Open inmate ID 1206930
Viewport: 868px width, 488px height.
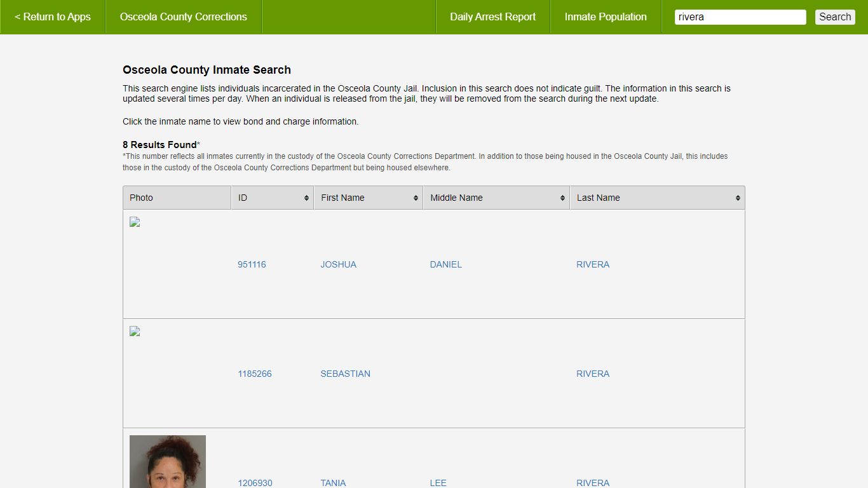(x=255, y=483)
